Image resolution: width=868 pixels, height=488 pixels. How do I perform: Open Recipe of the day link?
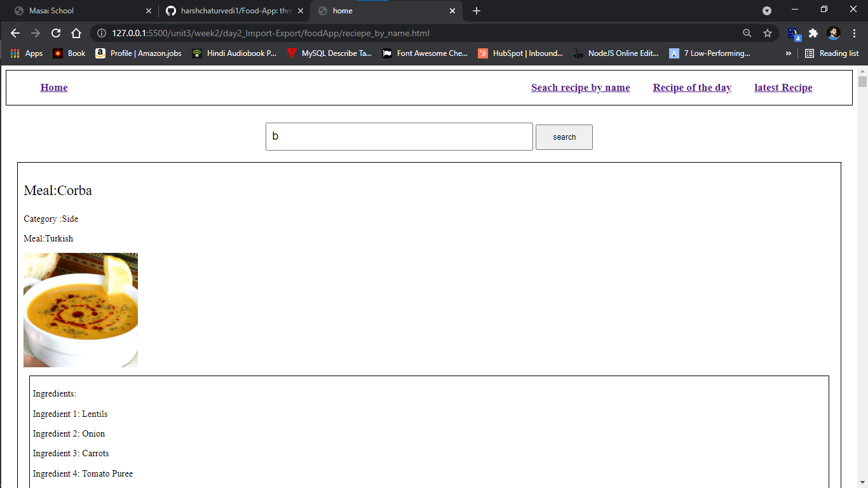tap(692, 88)
